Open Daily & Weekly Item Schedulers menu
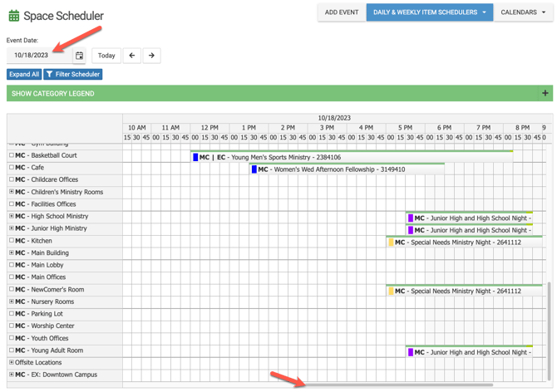The width and height of the screenshot is (557, 392). 429,12
